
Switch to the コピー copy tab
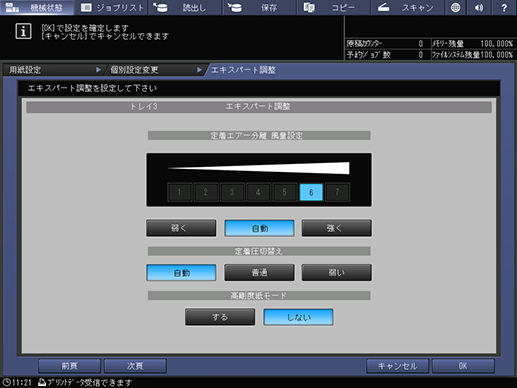[x=334, y=7]
